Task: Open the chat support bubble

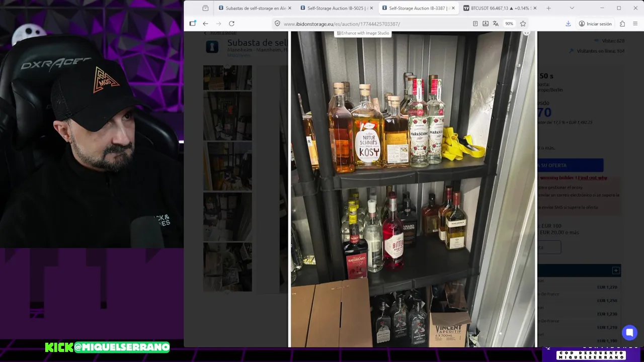Action: point(629,332)
